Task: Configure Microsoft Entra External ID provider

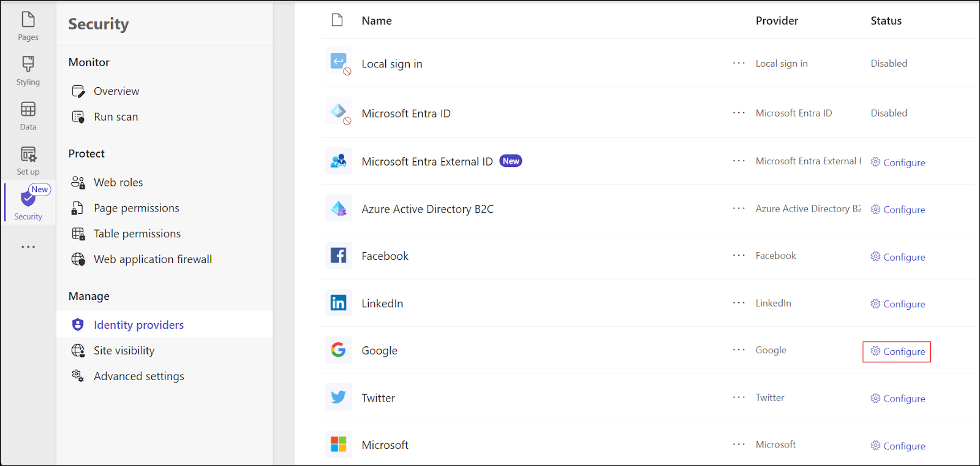Action: click(898, 162)
